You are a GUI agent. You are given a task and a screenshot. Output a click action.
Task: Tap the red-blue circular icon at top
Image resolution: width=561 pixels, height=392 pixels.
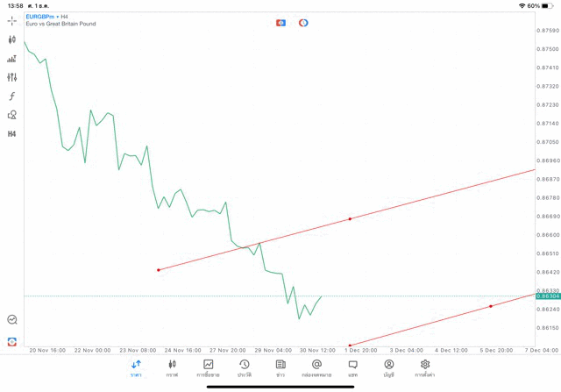[x=303, y=23]
